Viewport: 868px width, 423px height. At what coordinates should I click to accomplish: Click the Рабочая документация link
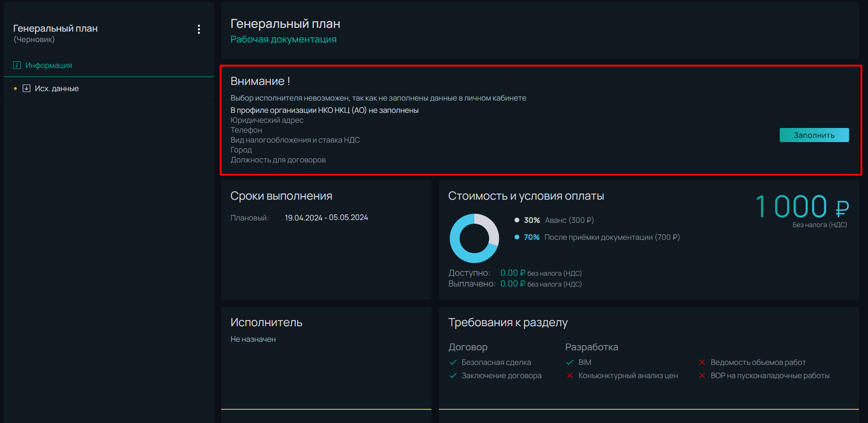(x=284, y=39)
